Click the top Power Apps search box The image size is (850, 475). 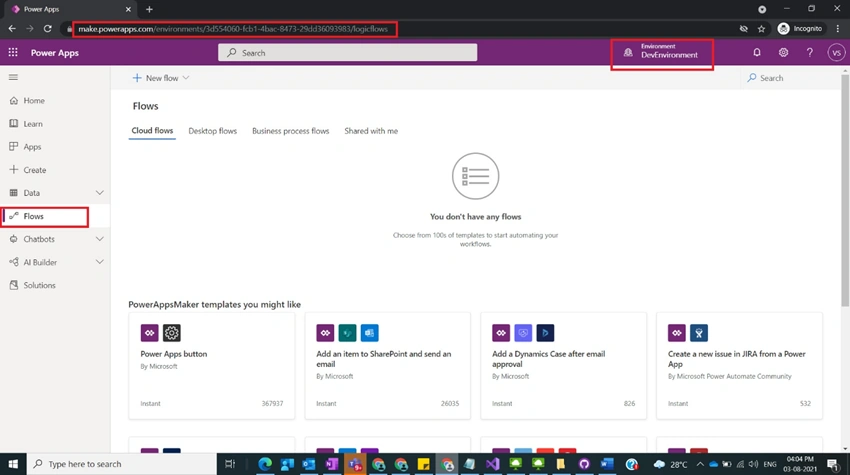pos(347,53)
